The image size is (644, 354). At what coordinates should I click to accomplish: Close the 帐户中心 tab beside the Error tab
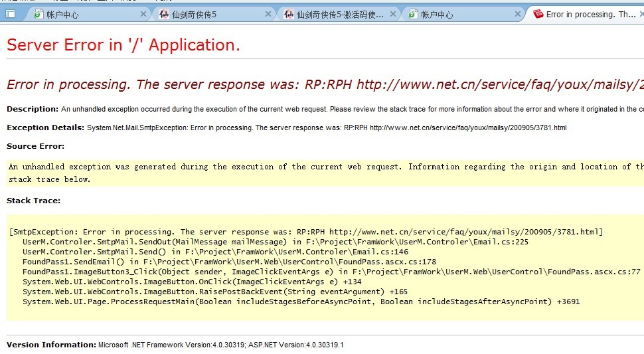(518, 14)
